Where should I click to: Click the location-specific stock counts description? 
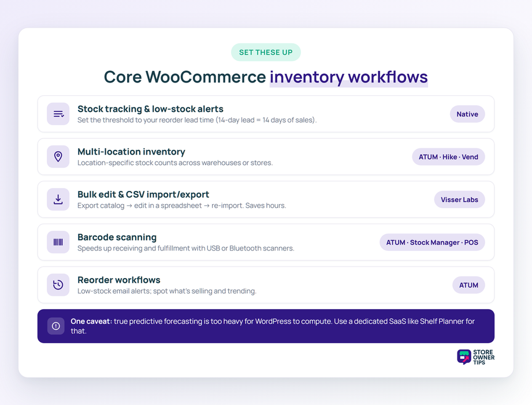(175, 163)
